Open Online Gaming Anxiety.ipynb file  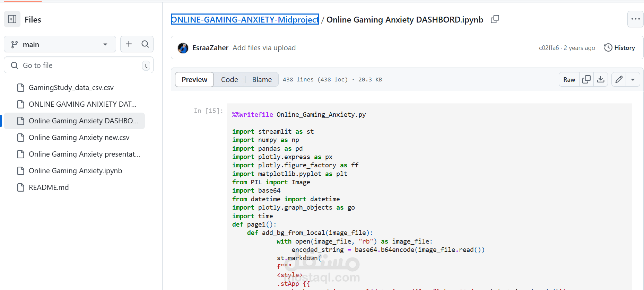point(75,171)
